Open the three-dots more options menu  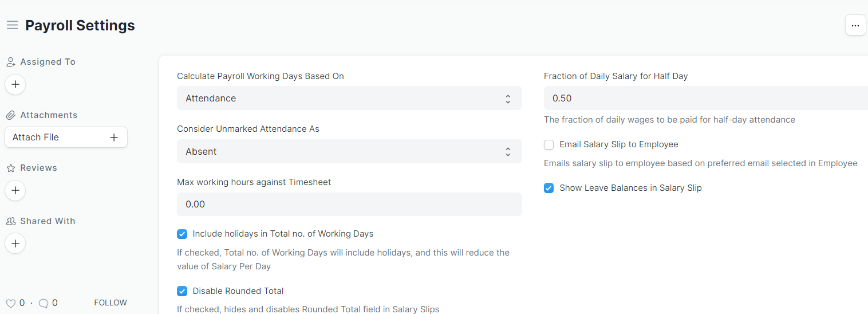(x=855, y=25)
